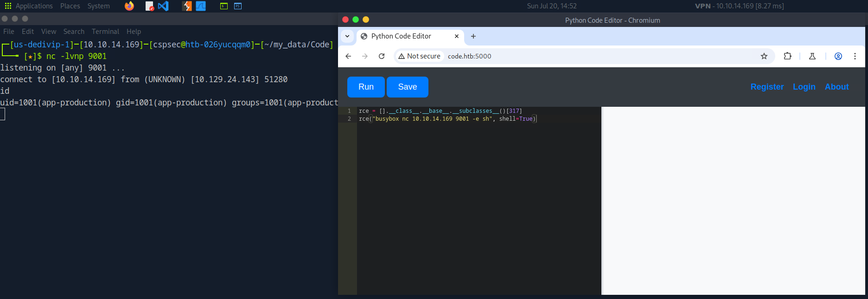Go back in Chromium

(x=348, y=56)
